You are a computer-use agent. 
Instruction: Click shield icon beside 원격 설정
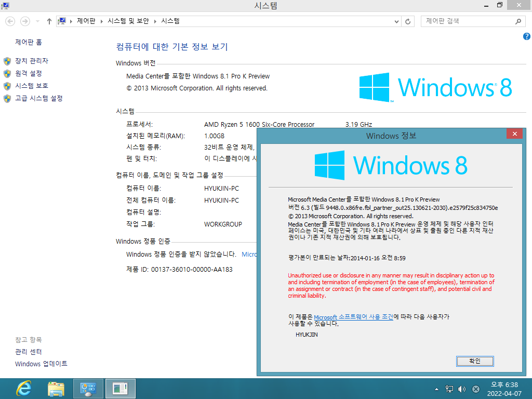coord(7,74)
